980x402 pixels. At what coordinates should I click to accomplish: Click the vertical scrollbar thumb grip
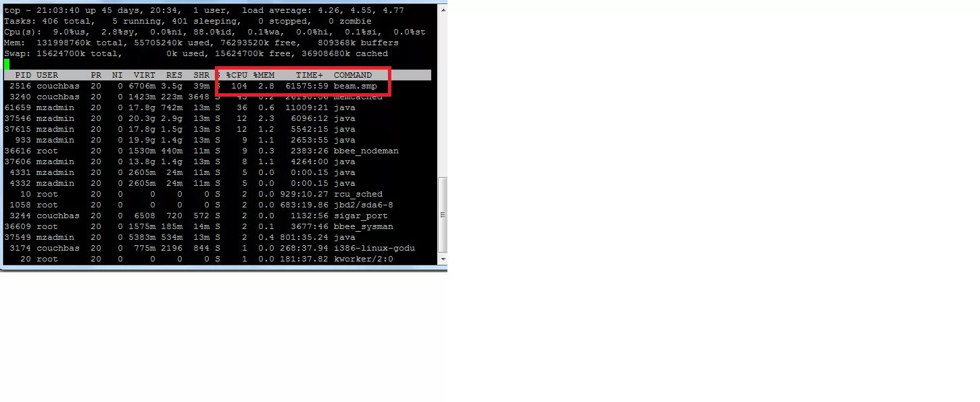(443, 216)
